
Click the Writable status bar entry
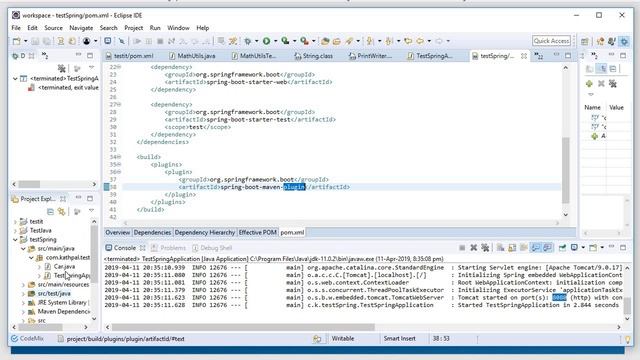point(343,338)
